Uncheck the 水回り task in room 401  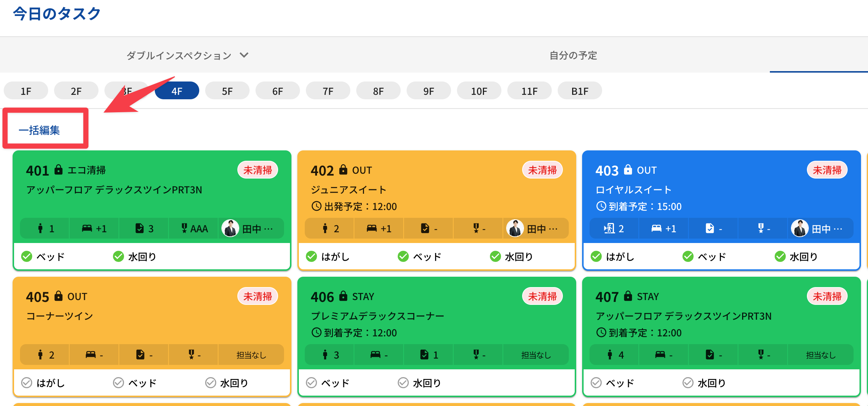point(118,256)
